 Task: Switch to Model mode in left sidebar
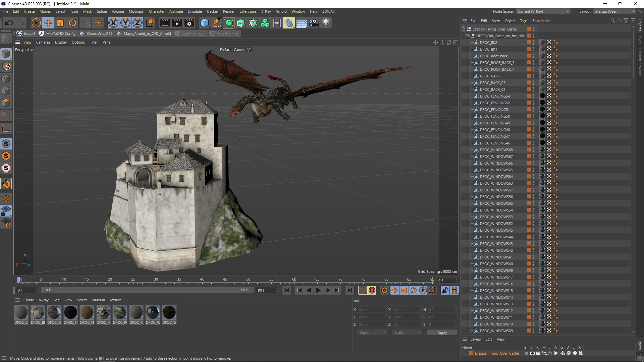(x=6, y=54)
